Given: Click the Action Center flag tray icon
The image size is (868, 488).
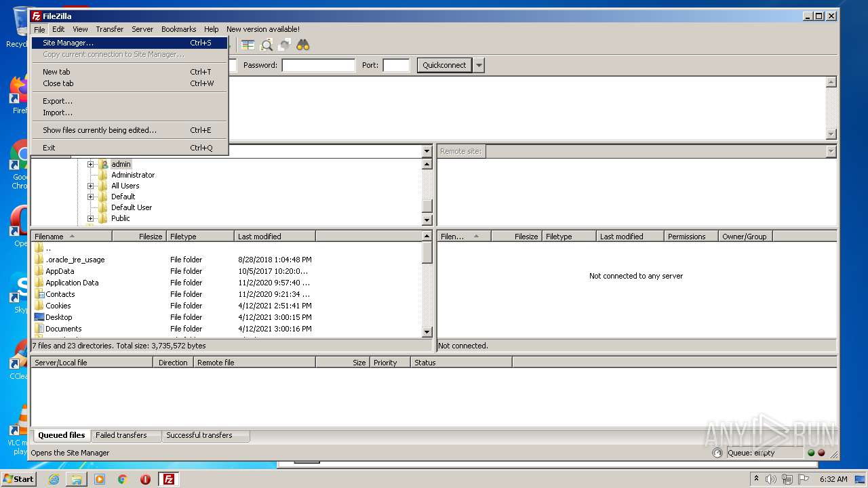Looking at the screenshot, I should click(x=803, y=479).
